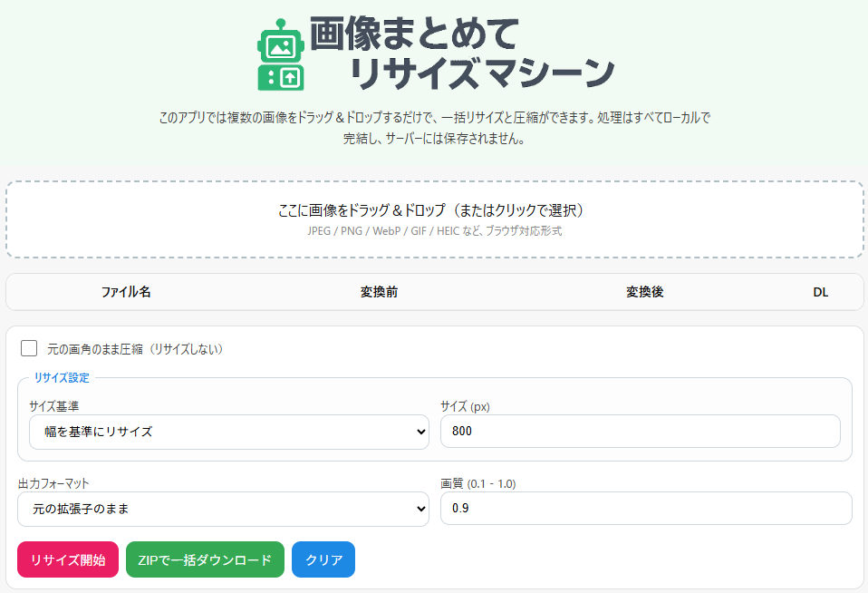Expand the 出力フォーマット dropdown
Image resolution: width=868 pixels, height=593 pixels.
(223, 509)
